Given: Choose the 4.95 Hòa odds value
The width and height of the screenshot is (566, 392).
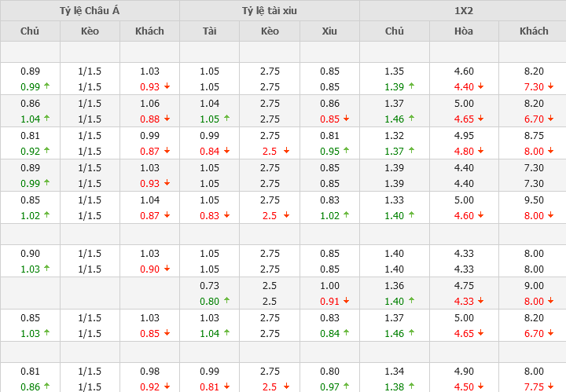Looking at the screenshot, I should coord(464,135).
